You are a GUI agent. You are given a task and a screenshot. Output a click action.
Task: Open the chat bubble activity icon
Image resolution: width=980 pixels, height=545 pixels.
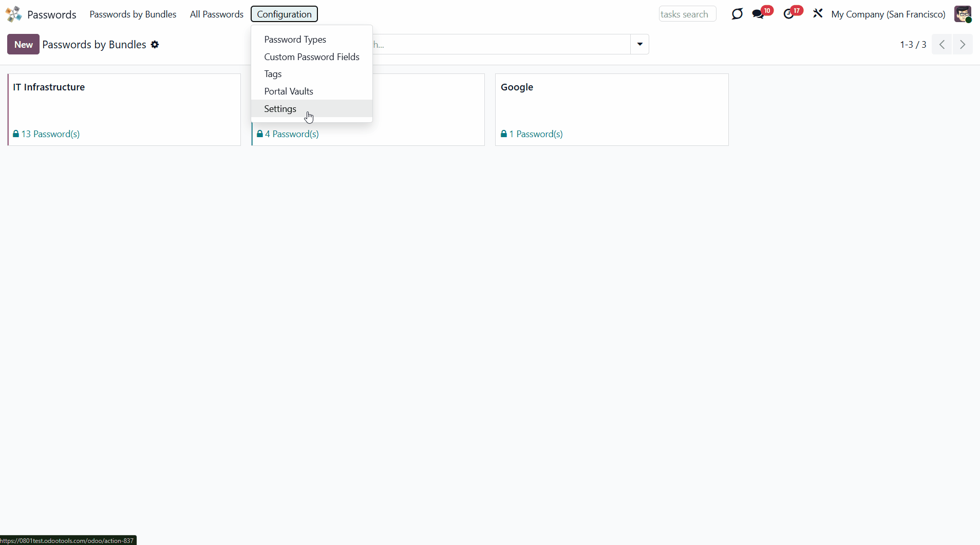[x=737, y=14]
